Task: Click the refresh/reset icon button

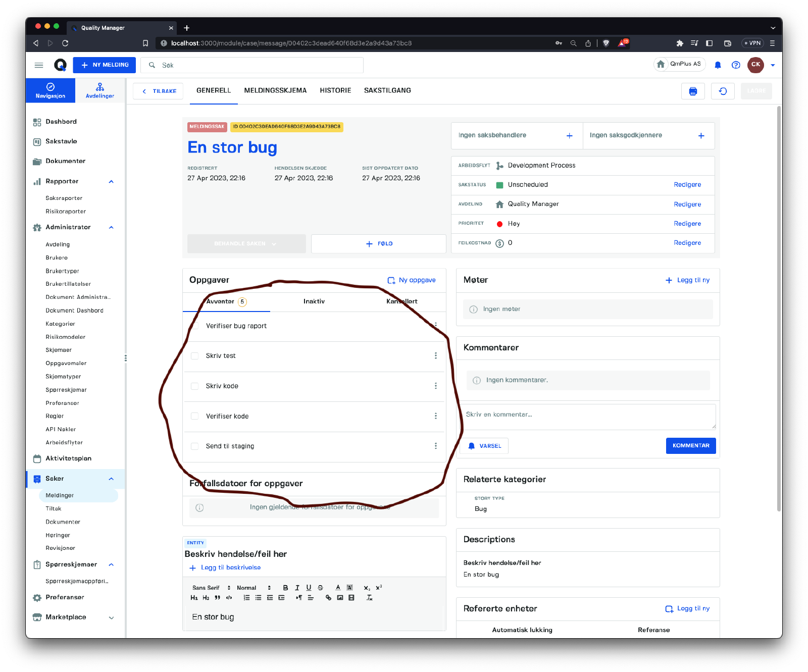Action: pos(723,91)
